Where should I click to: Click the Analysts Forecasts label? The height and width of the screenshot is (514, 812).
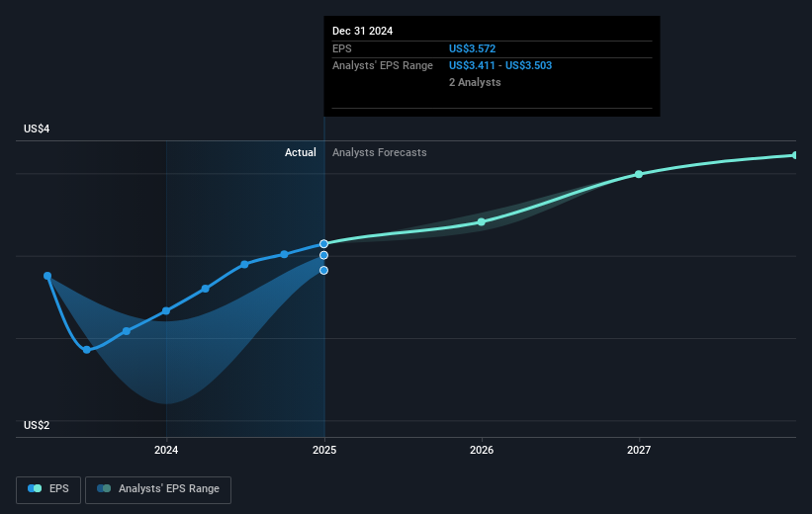(x=380, y=152)
